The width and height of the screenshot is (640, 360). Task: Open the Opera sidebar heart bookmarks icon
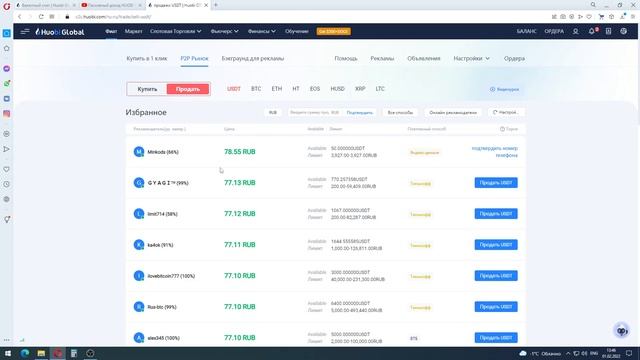pyautogui.click(x=7, y=169)
